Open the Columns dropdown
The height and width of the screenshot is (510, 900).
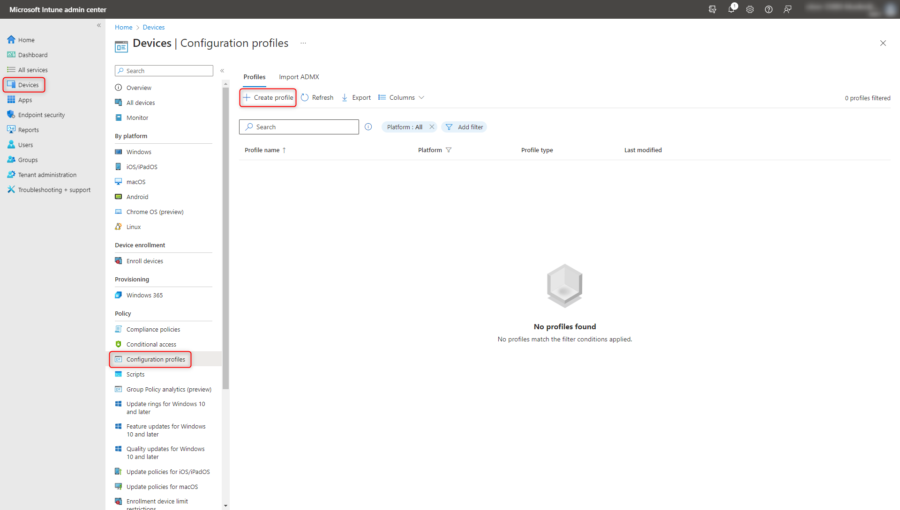pos(401,98)
